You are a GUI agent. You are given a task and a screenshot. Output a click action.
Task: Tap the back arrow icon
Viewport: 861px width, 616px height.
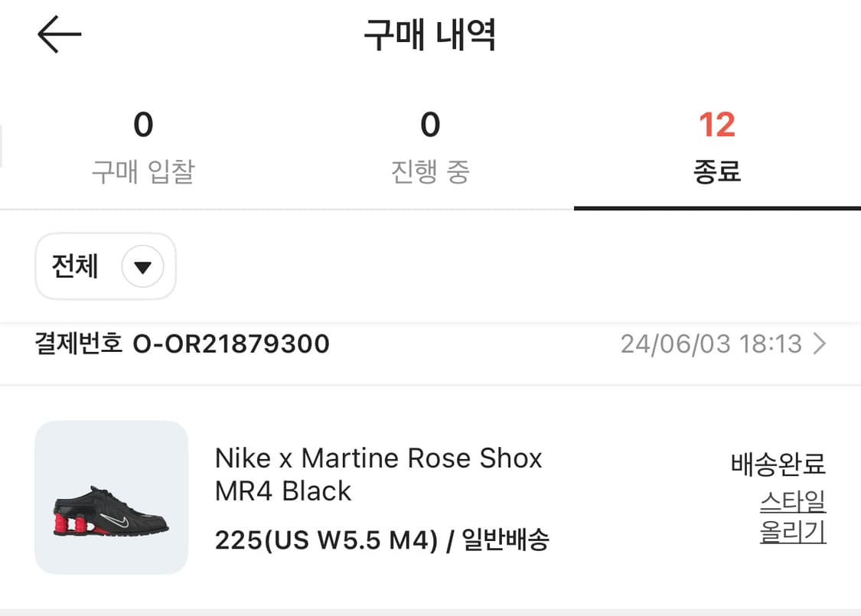coord(59,35)
